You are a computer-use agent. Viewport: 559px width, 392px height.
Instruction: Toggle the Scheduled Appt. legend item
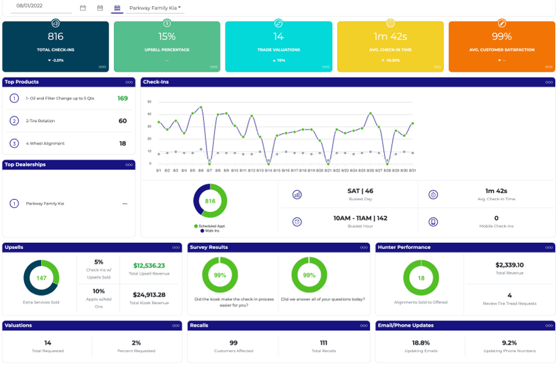(210, 226)
